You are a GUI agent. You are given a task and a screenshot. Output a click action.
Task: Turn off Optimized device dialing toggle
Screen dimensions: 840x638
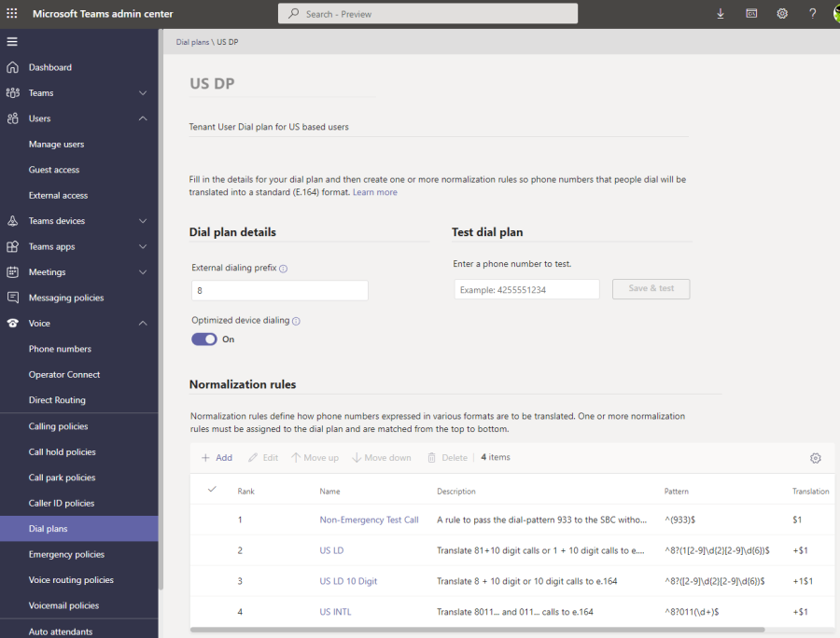(x=204, y=340)
